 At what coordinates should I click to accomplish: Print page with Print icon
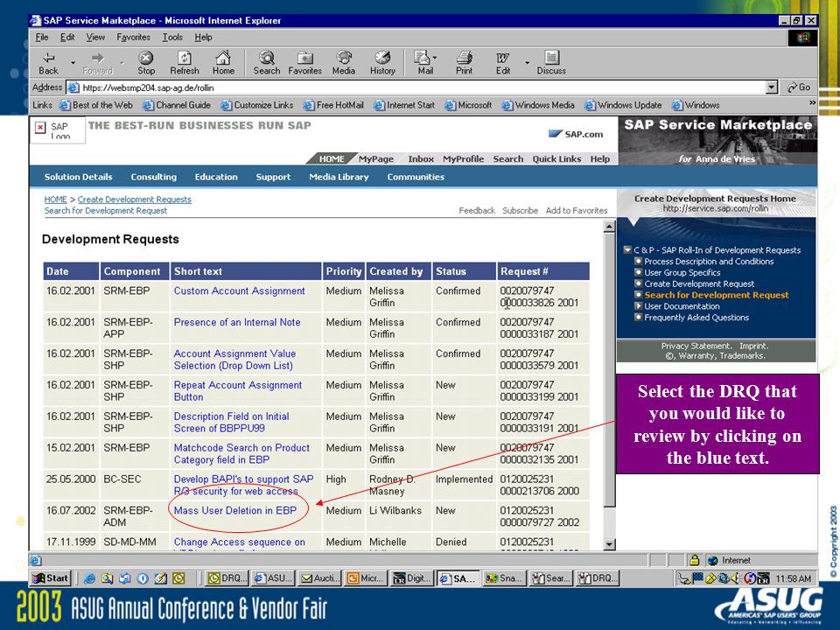(464, 63)
